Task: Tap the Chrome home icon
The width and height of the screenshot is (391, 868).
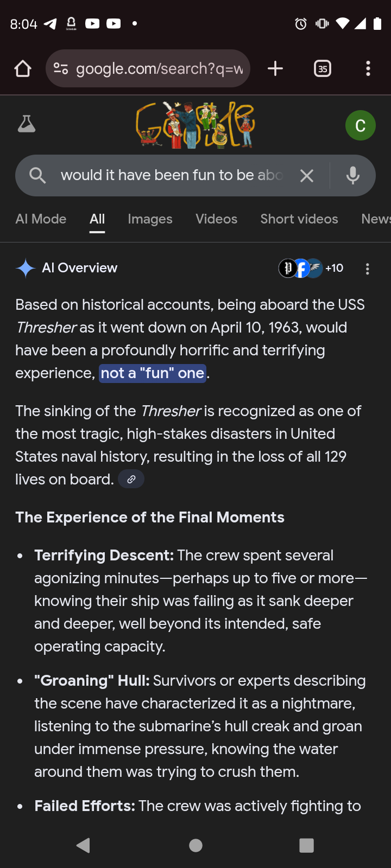Action: (x=23, y=69)
